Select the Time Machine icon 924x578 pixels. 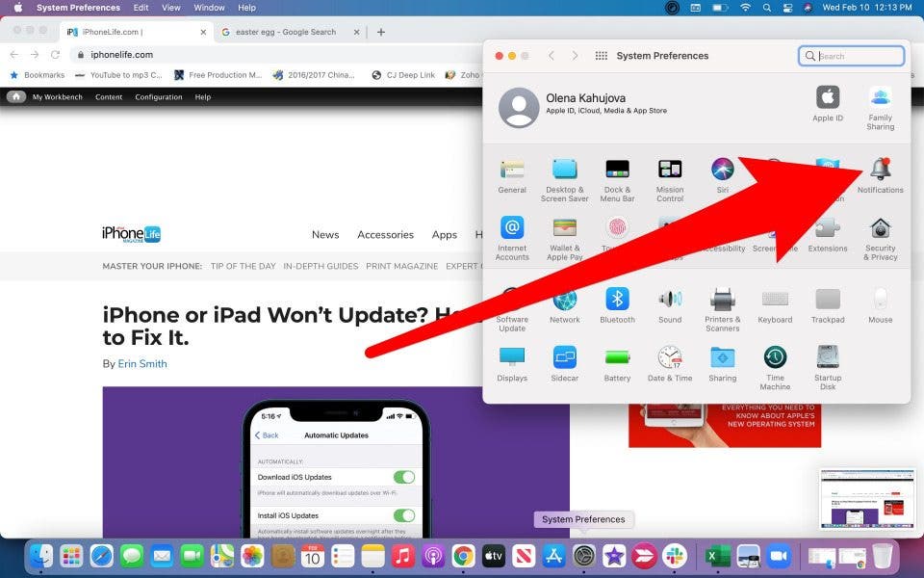pyautogui.click(x=775, y=358)
